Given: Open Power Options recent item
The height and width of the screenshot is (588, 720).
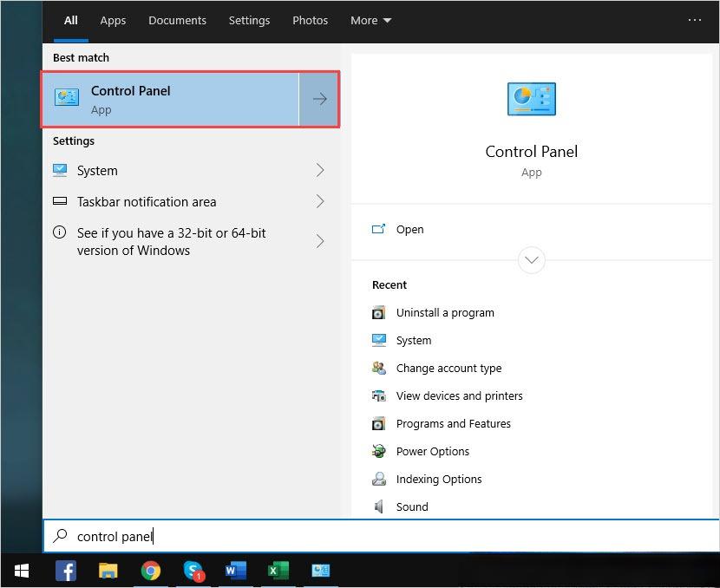Looking at the screenshot, I should [433, 451].
